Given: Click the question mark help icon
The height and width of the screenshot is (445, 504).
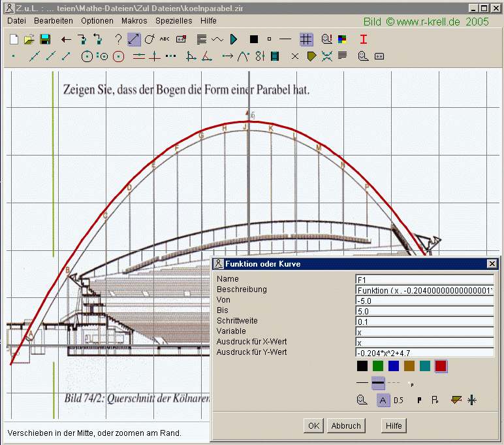Looking at the screenshot, I should click(118, 39).
